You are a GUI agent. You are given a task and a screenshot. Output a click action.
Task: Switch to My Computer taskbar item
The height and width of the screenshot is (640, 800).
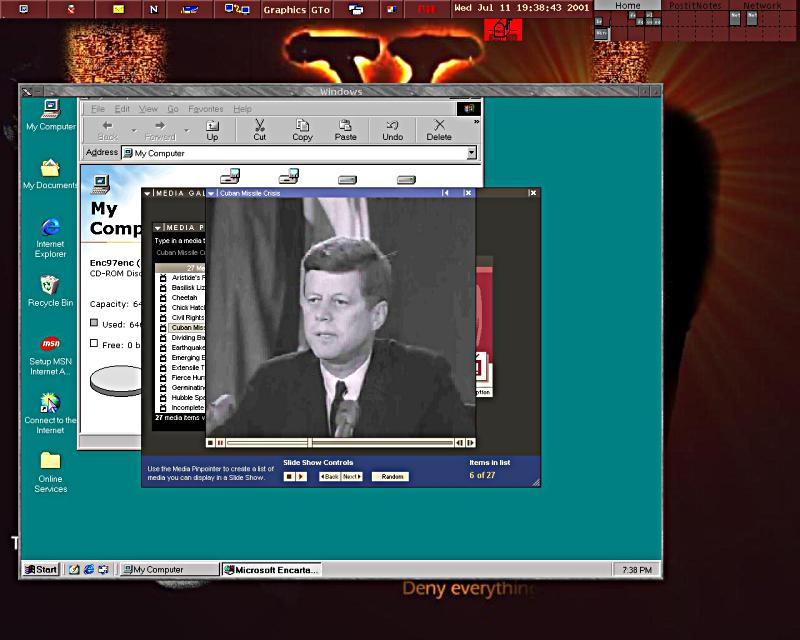(168, 570)
